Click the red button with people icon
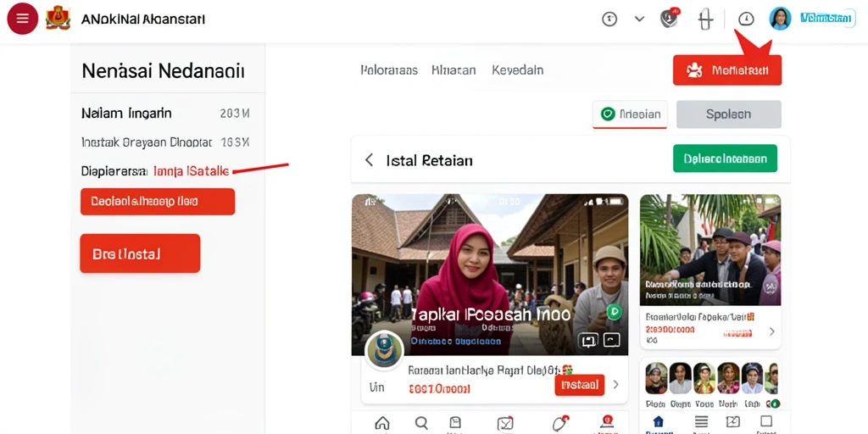The image size is (868, 434). [x=726, y=70]
